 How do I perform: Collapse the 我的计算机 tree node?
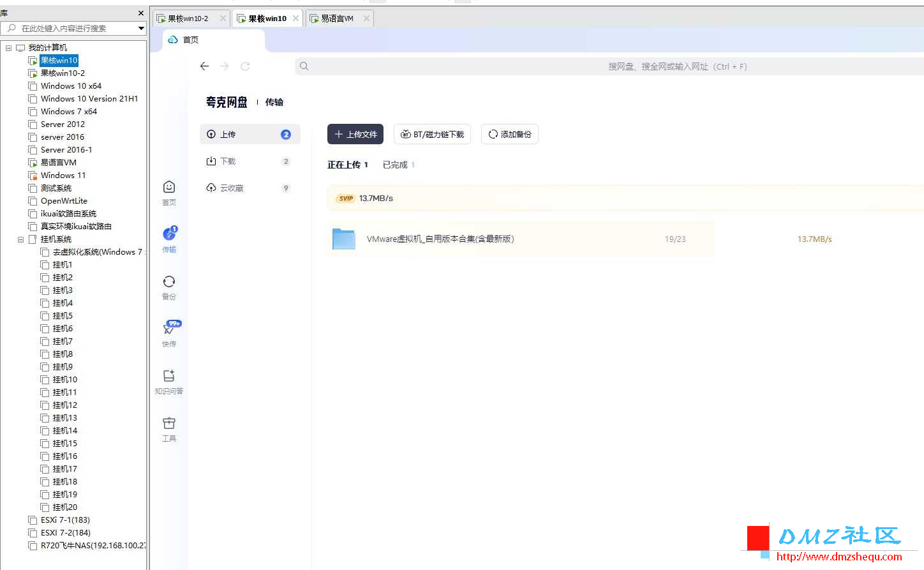(8, 48)
